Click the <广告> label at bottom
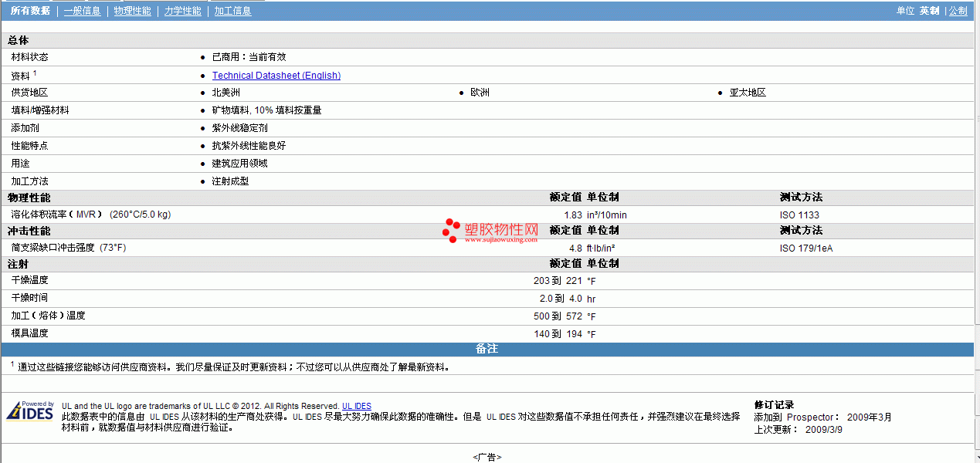Screen dimensions: 980x463 coord(487,458)
